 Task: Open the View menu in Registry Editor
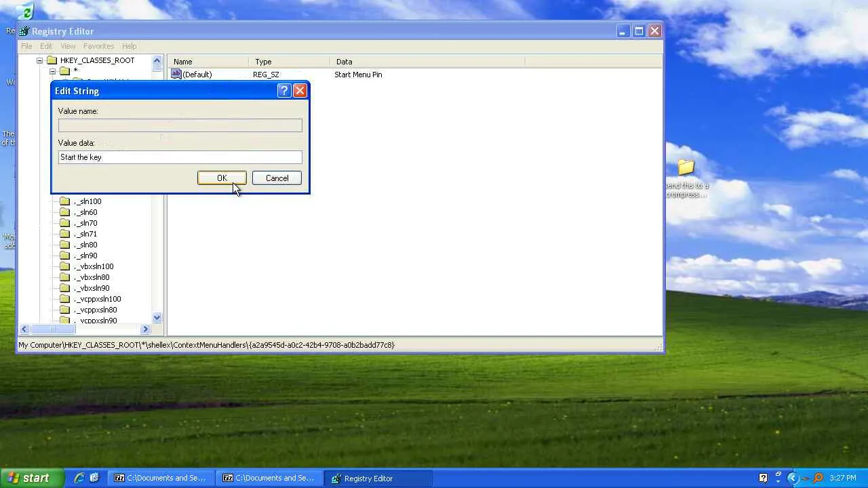[x=68, y=46]
